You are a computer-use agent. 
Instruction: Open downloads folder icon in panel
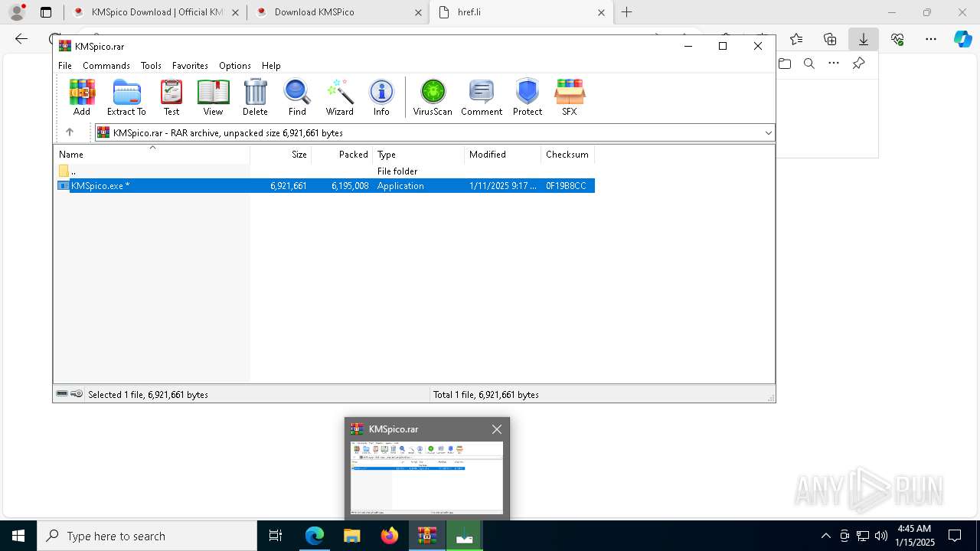(785, 64)
